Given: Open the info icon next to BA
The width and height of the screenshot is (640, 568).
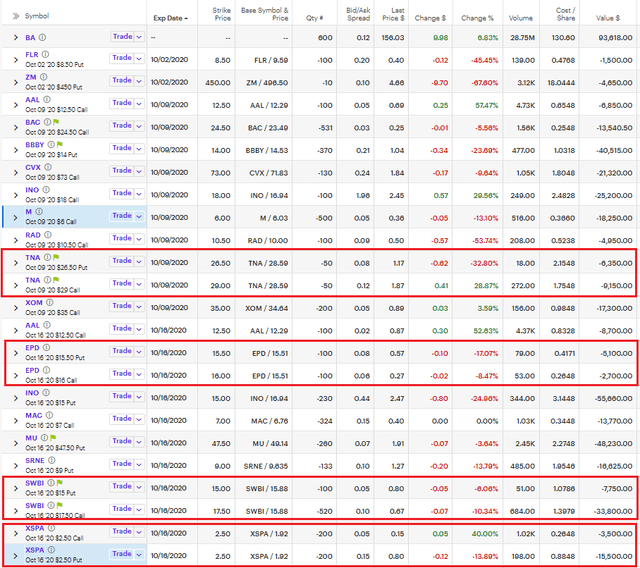Looking at the screenshot, I should (42, 38).
